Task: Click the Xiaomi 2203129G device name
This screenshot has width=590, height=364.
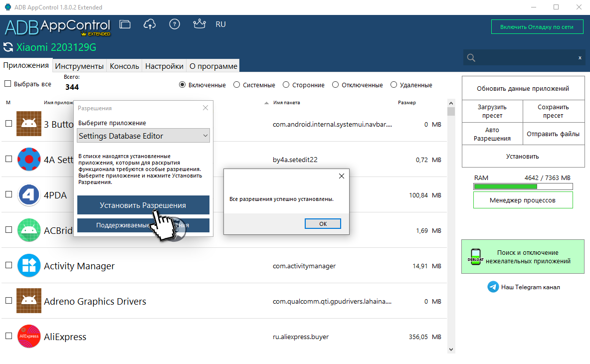Action: pyautogui.click(x=56, y=47)
